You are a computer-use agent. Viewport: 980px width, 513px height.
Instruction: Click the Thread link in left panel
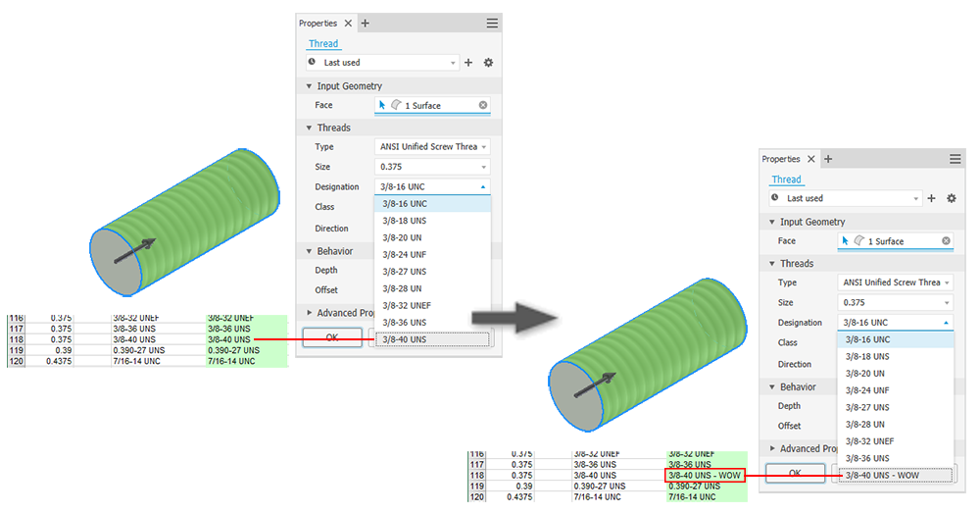[323, 44]
